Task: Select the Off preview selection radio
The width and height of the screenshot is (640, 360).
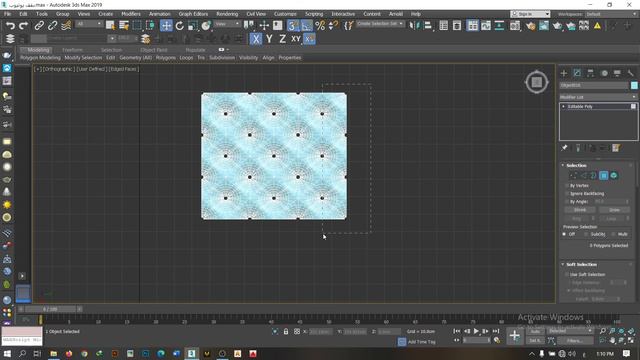Action: [x=564, y=234]
